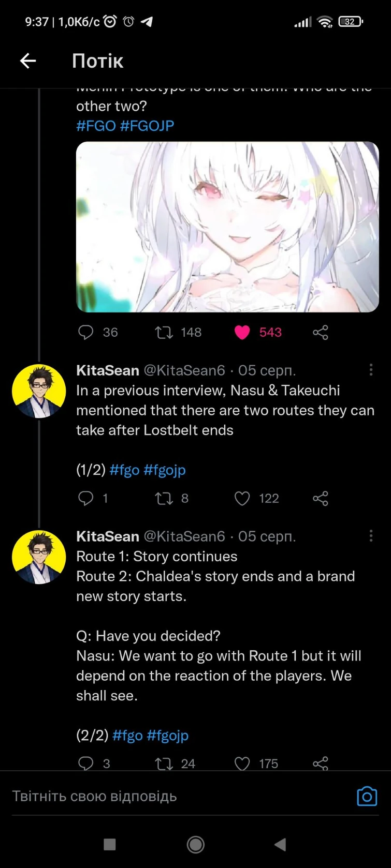Tap the share icon under the (2/2) tweet

(320, 762)
